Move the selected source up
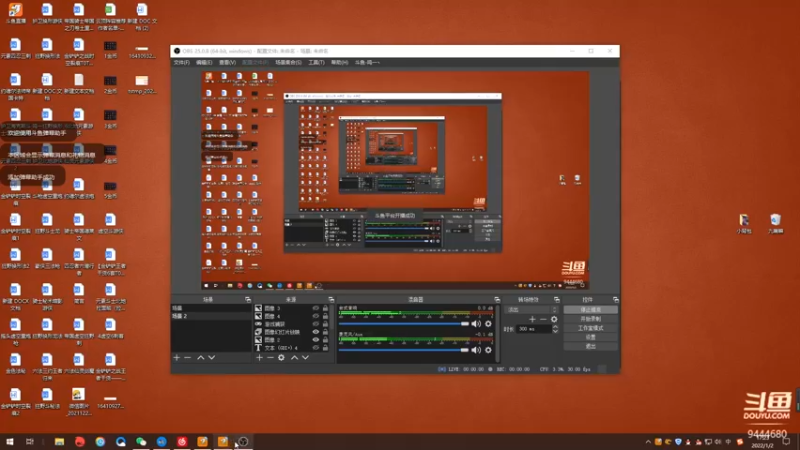The image size is (800, 450). 294,358
